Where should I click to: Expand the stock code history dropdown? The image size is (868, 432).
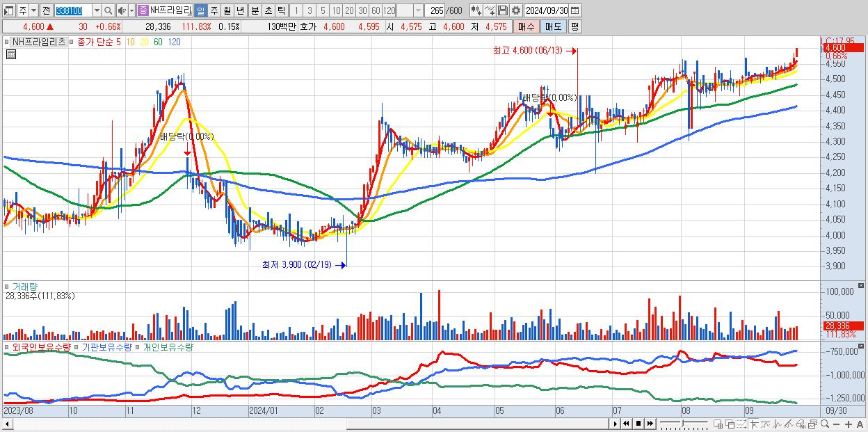click(97, 10)
